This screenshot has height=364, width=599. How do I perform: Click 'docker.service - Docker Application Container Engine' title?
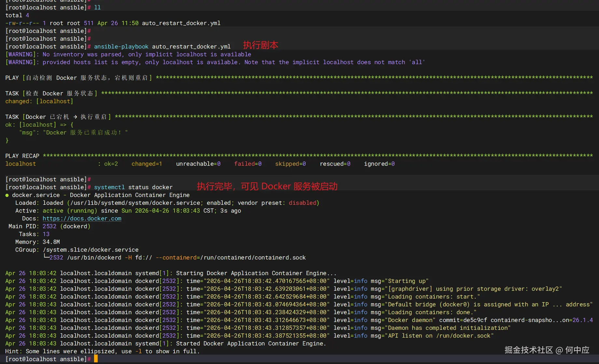tap(101, 195)
